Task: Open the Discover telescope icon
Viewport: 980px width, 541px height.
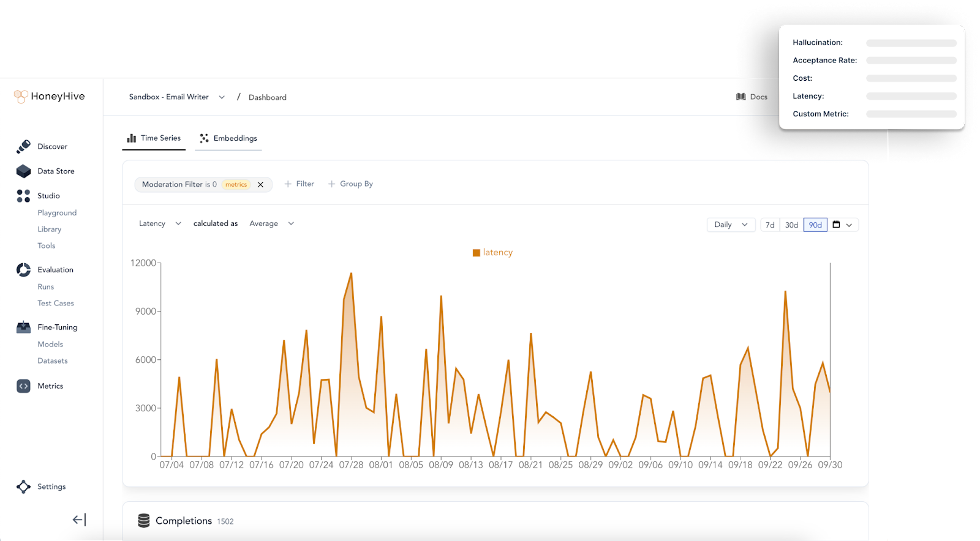Action: coord(23,146)
